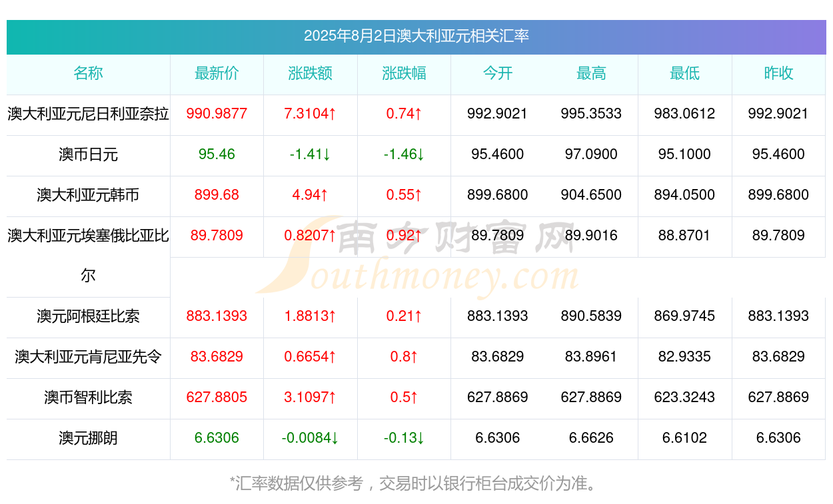Click change percent -1.46↓
Image resolution: width=833 pixels, height=504 pixels.
tap(404, 154)
